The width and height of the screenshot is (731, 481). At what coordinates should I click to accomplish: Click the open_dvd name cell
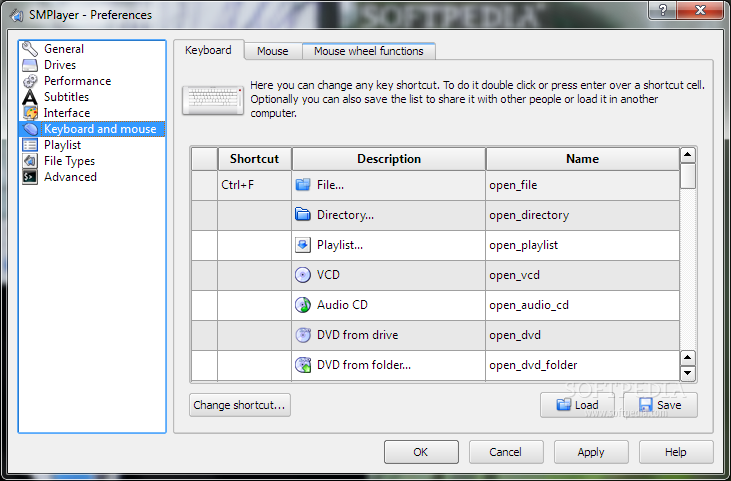click(582, 335)
